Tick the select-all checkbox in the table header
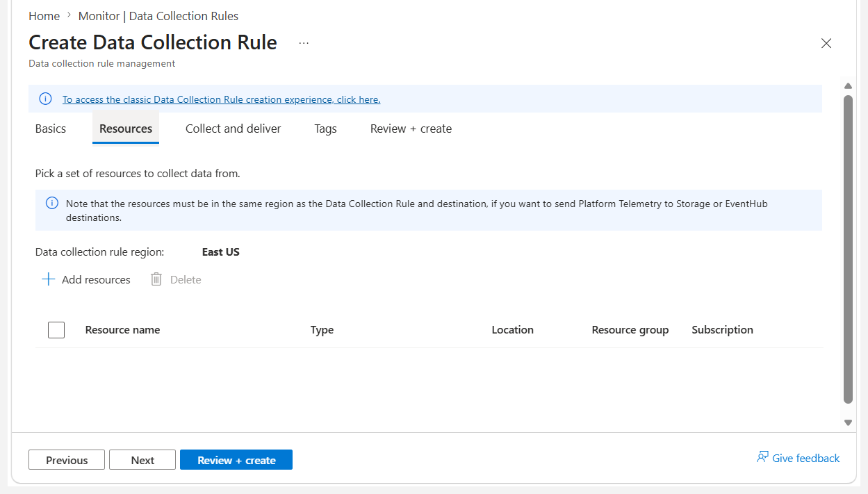This screenshot has width=868, height=494. click(x=56, y=330)
